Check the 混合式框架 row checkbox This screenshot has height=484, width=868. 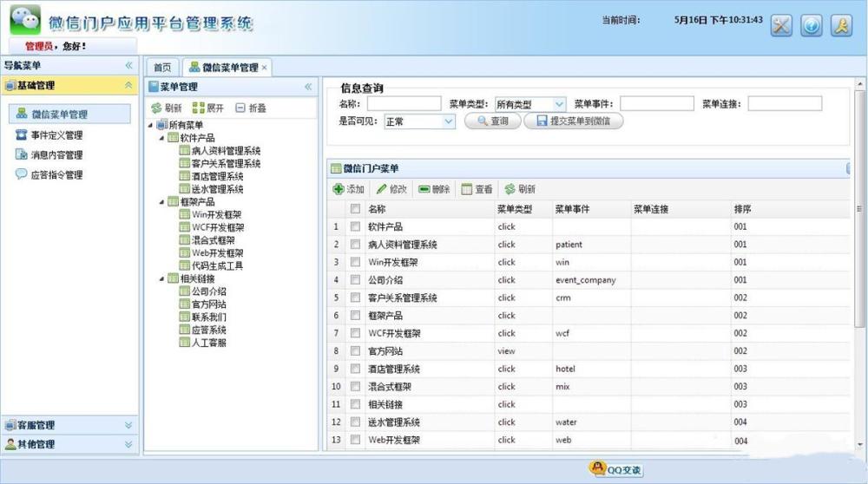tap(355, 386)
